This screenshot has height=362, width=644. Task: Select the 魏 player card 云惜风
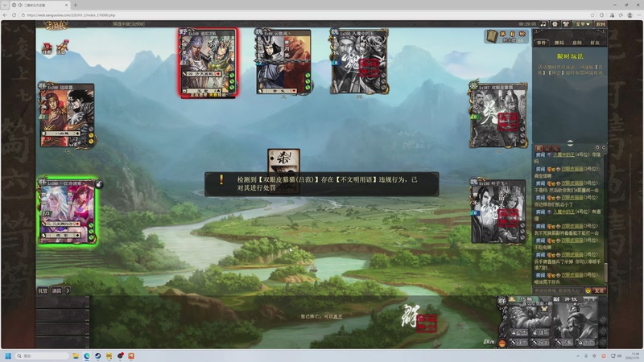click(x=283, y=62)
